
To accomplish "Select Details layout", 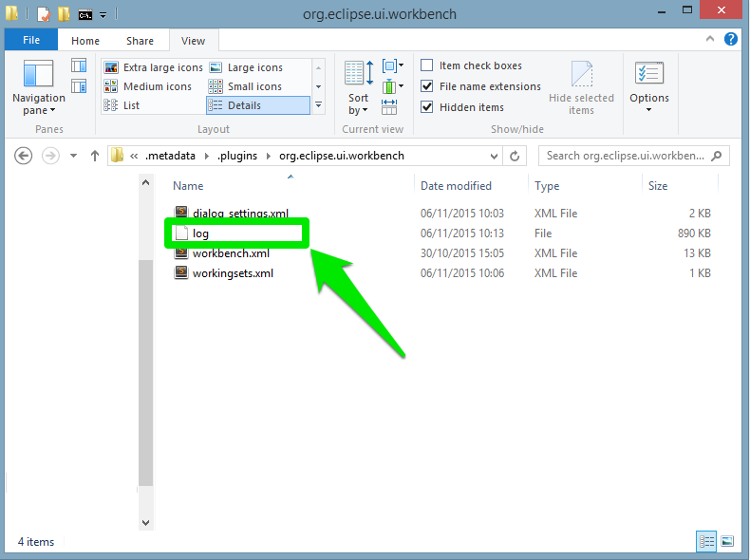I will pos(258,105).
